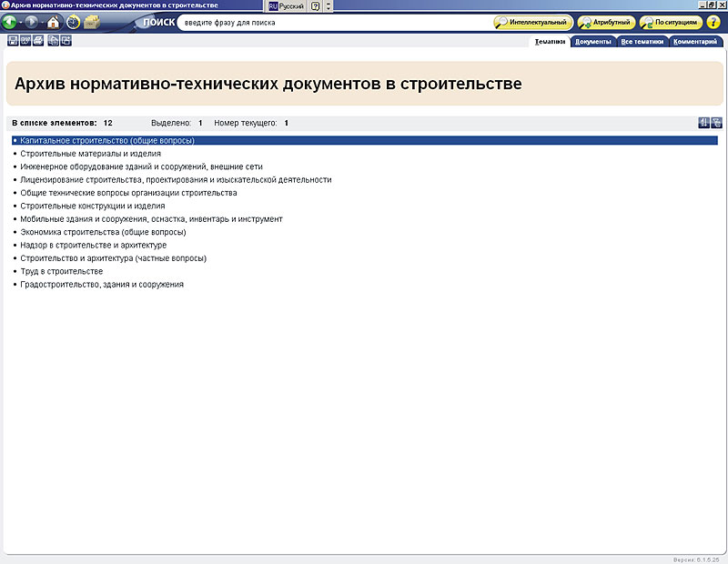This screenshot has height=564, width=728.
Task: Open the Все тематики tab
Action: (x=642, y=42)
